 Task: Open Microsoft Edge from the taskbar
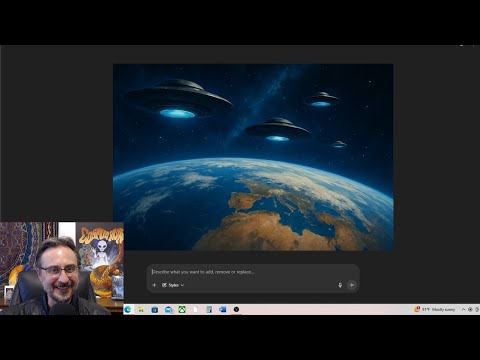tap(128, 310)
